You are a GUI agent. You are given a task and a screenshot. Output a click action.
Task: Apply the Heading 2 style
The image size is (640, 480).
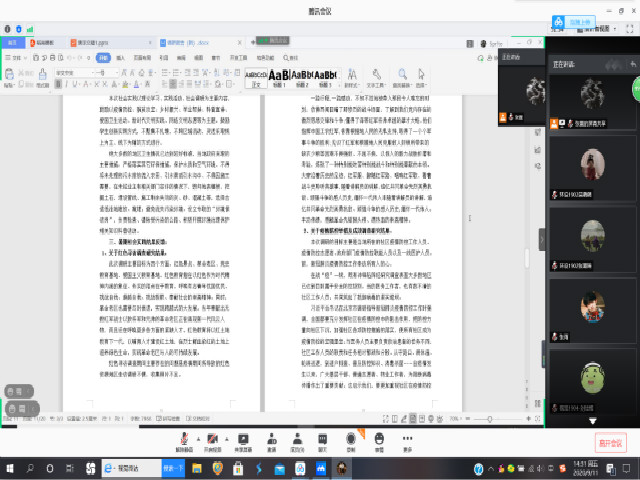point(302,78)
